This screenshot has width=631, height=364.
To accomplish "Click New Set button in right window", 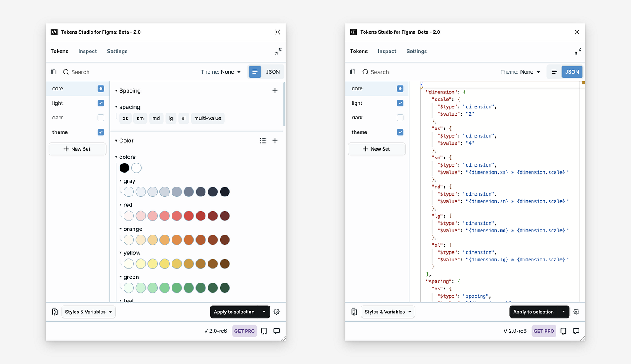I will click(377, 149).
